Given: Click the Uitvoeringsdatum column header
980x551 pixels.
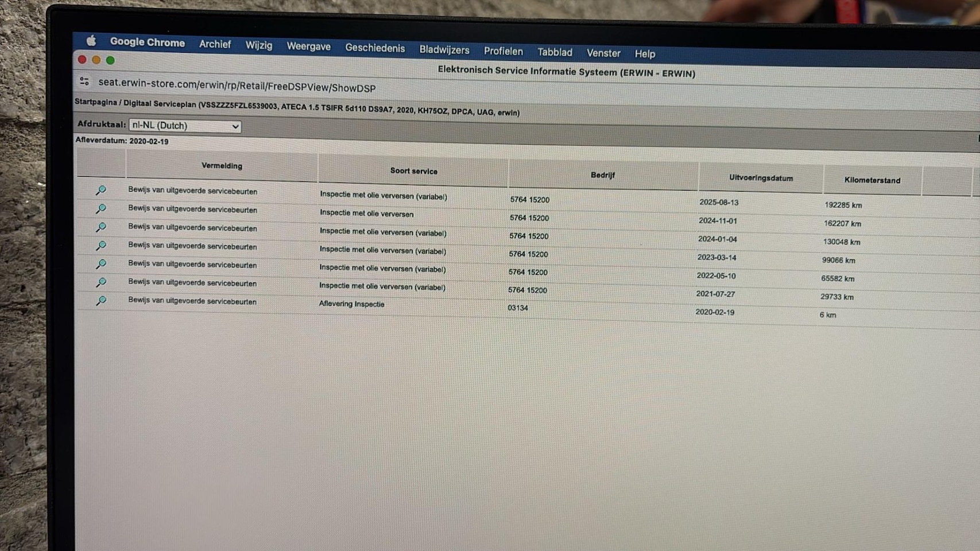Looking at the screenshot, I should 761,178.
